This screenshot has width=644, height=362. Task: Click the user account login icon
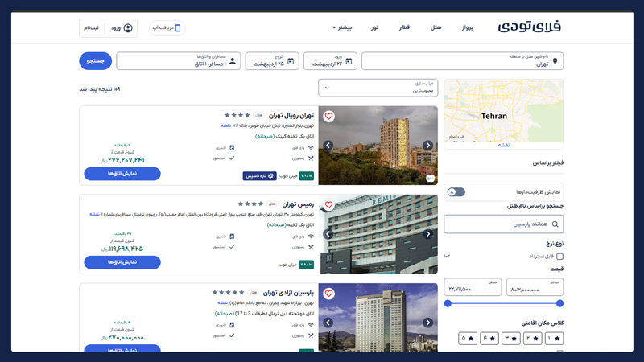pos(128,28)
